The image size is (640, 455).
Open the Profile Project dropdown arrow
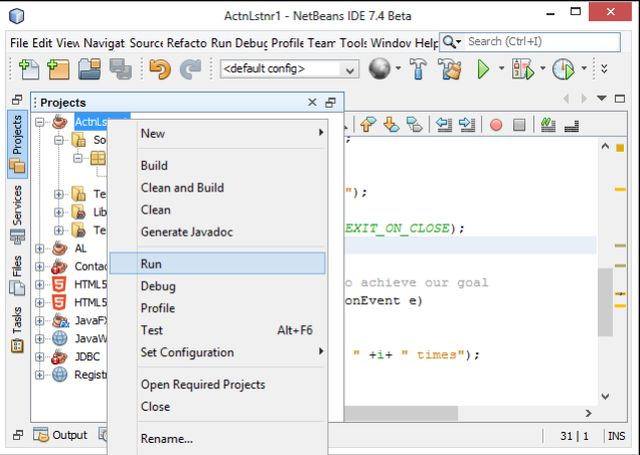click(584, 68)
